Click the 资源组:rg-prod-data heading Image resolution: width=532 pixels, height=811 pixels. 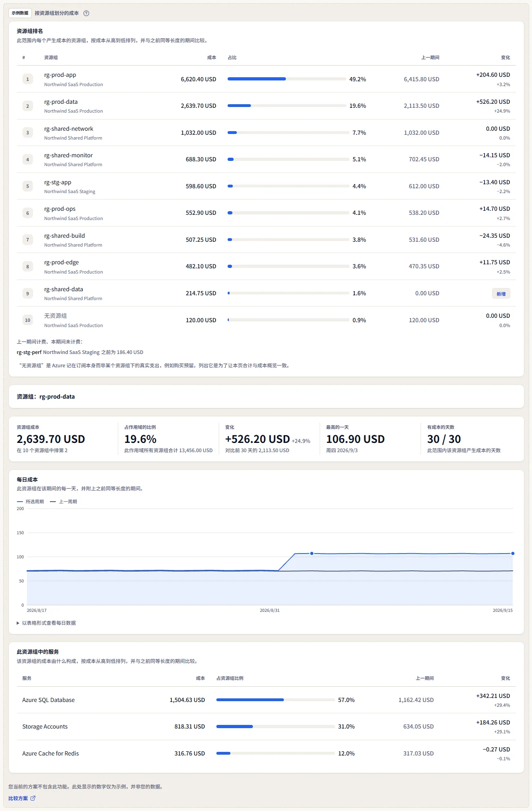[x=46, y=397]
